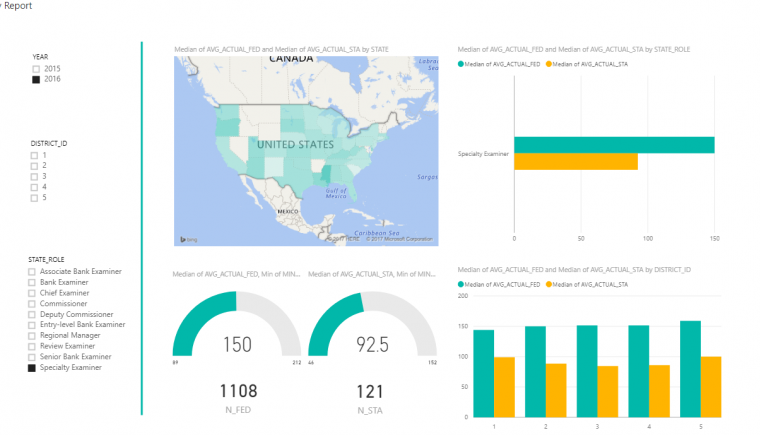Click the YEAR slicer header

pos(40,57)
